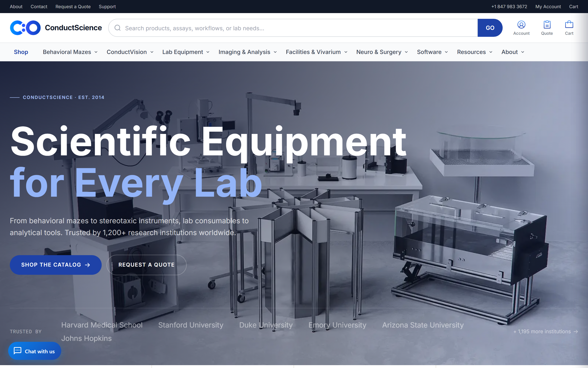Open Chat with us widget
This screenshot has height=368, width=588.
35,351
